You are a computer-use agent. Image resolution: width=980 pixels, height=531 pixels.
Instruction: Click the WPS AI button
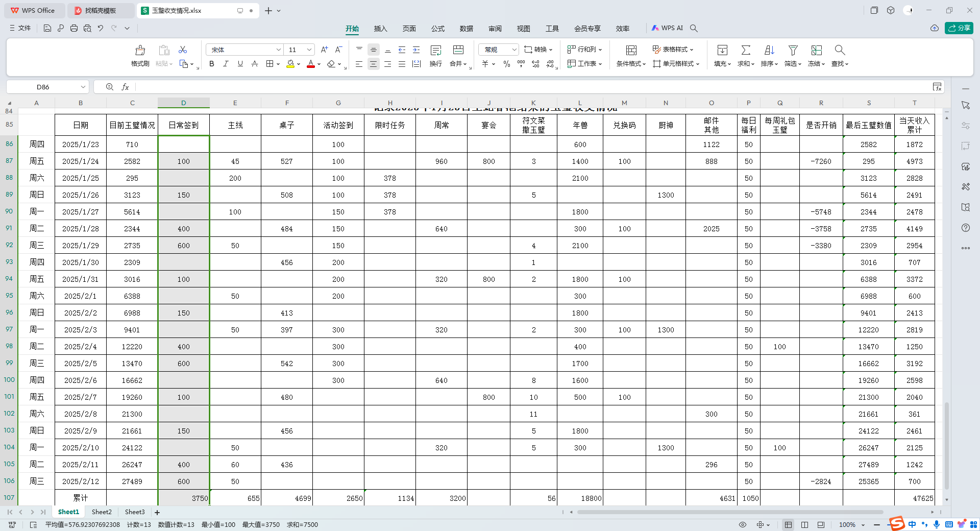pyautogui.click(x=667, y=28)
